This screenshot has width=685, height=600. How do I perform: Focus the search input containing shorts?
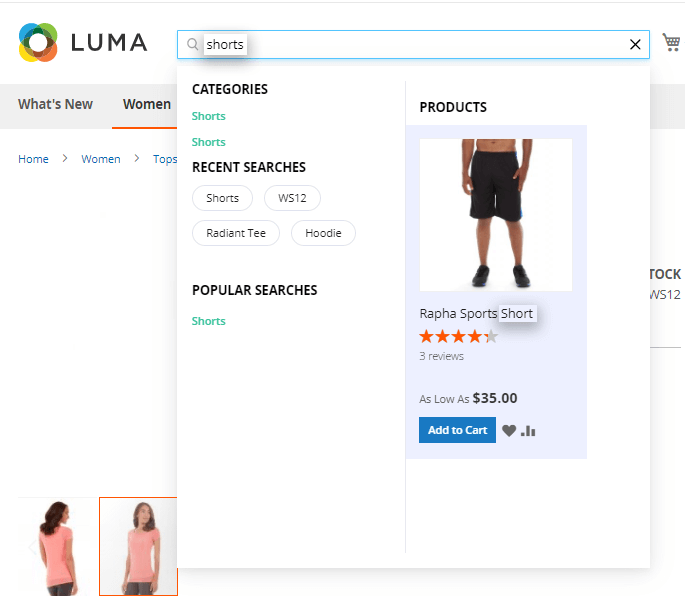pos(413,44)
